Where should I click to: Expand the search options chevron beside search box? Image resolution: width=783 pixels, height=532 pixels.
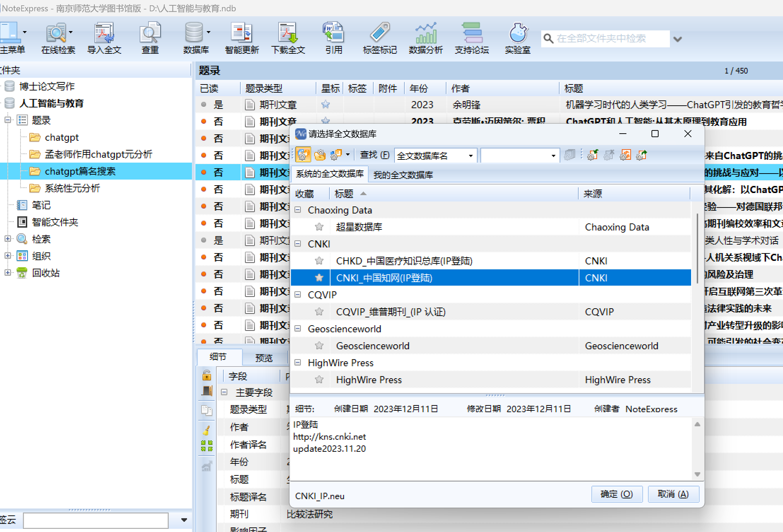tap(677, 39)
